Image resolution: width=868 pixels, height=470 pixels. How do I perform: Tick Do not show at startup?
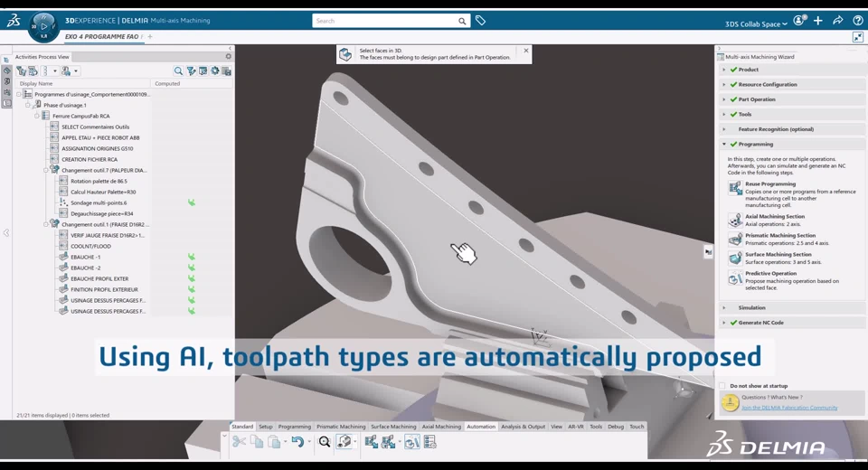(x=722, y=386)
